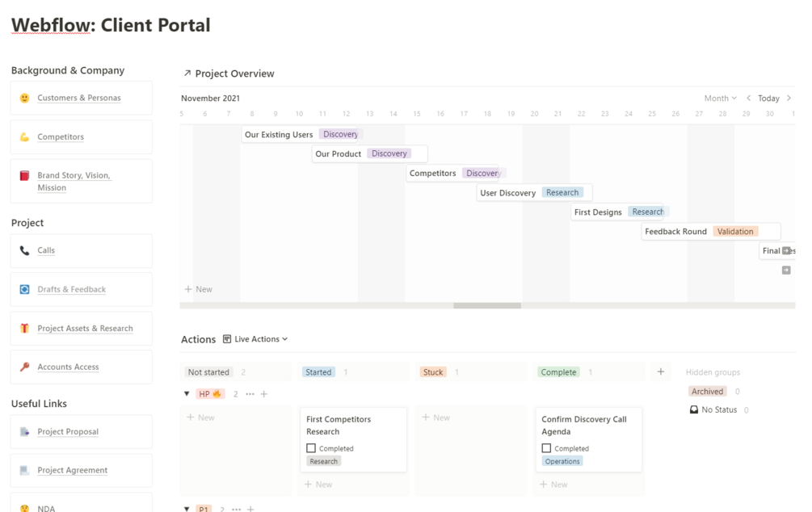Click the emoji icon beside NDA
This screenshot has height=512, width=812.
pos(24,509)
